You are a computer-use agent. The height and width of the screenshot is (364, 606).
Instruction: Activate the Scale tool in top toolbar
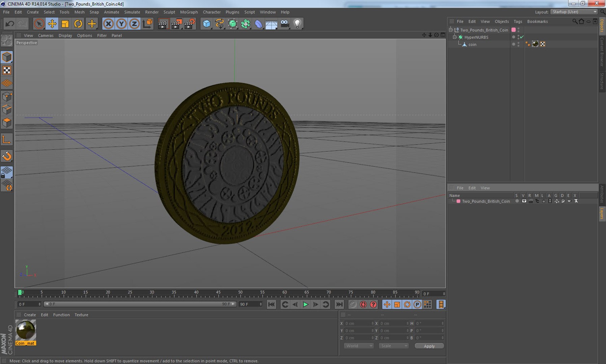(65, 24)
